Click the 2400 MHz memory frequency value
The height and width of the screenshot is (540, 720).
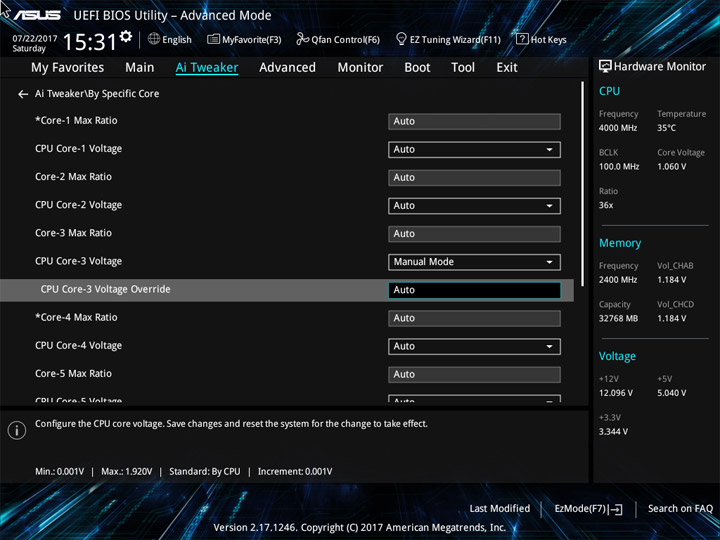coord(618,280)
